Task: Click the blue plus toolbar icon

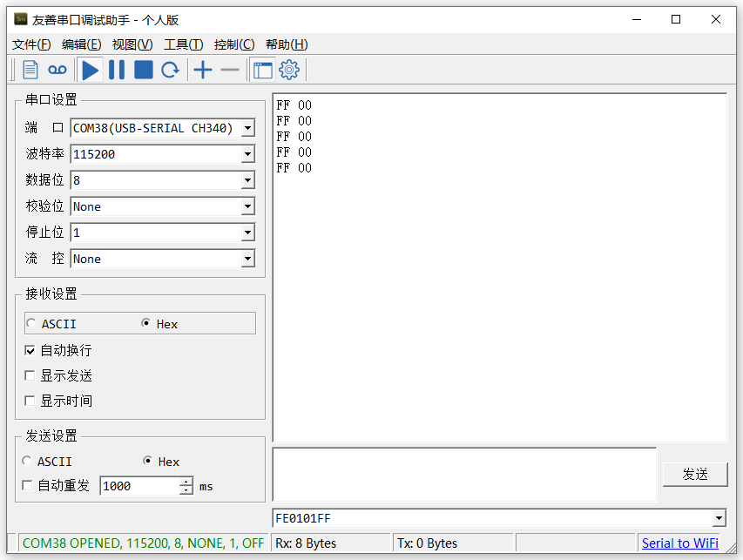Action: pos(203,70)
